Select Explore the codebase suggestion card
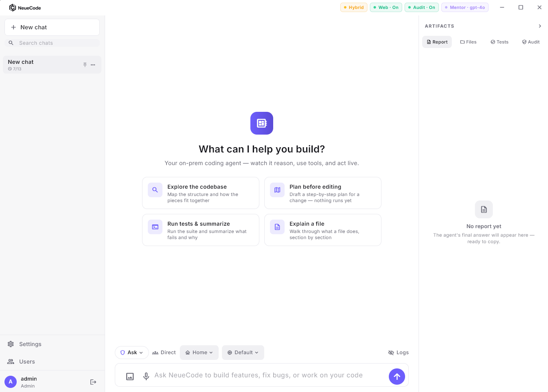Screen dimensions: 548x392 [201, 193]
